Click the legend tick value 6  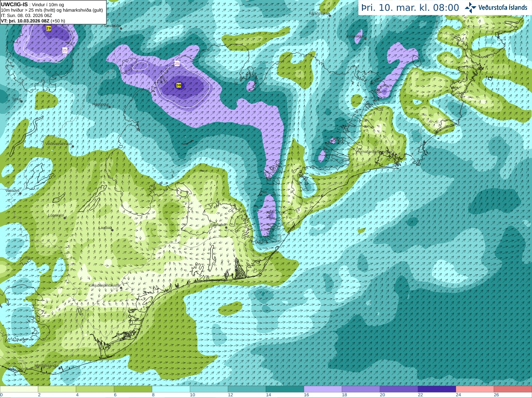(115, 395)
